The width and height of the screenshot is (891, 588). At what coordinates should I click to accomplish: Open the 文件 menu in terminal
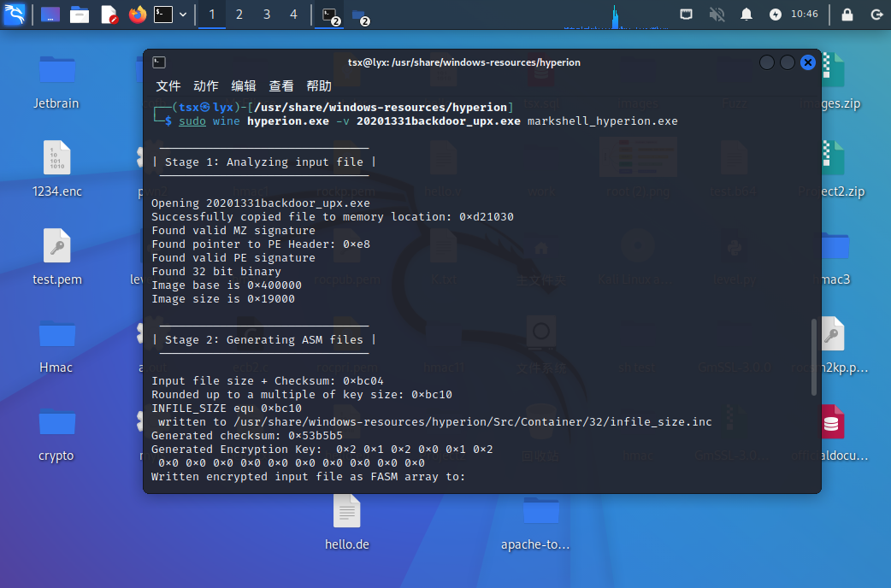tap(168, 85)
